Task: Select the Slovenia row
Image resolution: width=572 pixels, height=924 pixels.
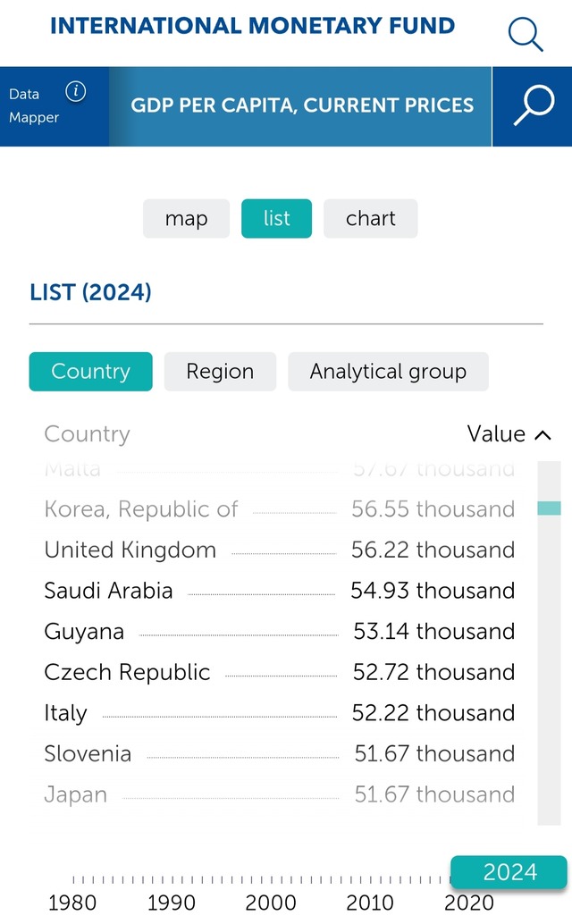Action: (x=280, y=753)
